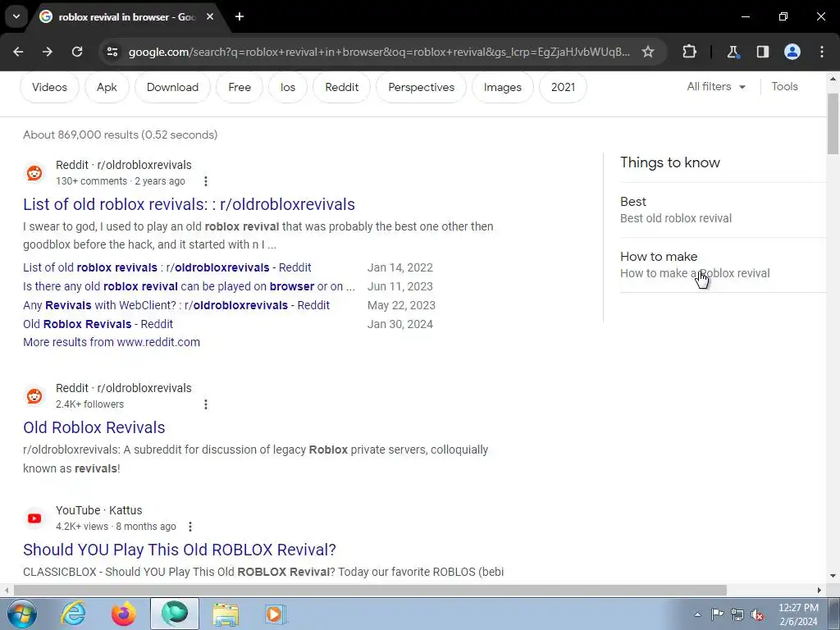The image size is (840, 630).
Task: Click the address bar URL
Action: (x=379, y=52)
